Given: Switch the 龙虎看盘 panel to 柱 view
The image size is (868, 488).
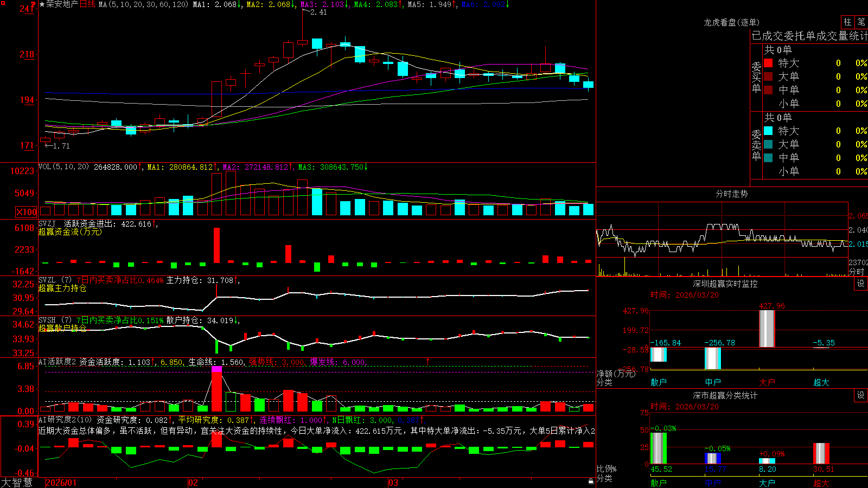Looking at the screenshot, I should [848, 22].
